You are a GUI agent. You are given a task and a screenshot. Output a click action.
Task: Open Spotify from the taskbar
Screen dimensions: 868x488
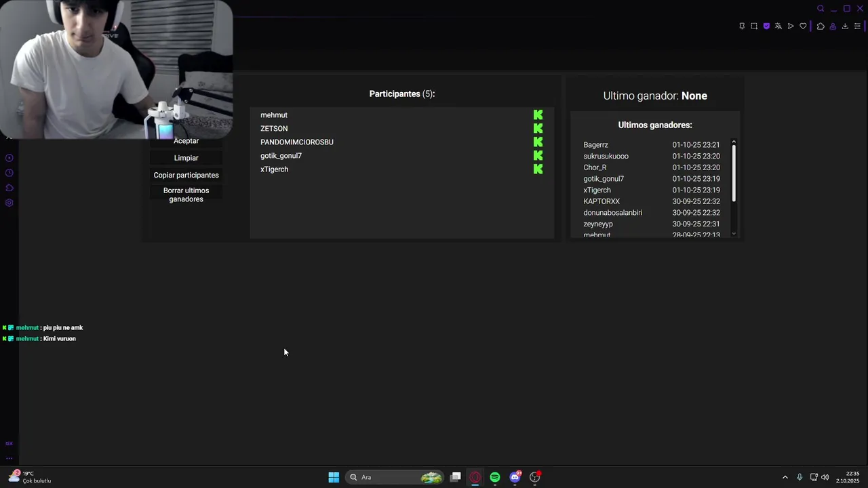[x=495, y=477]
